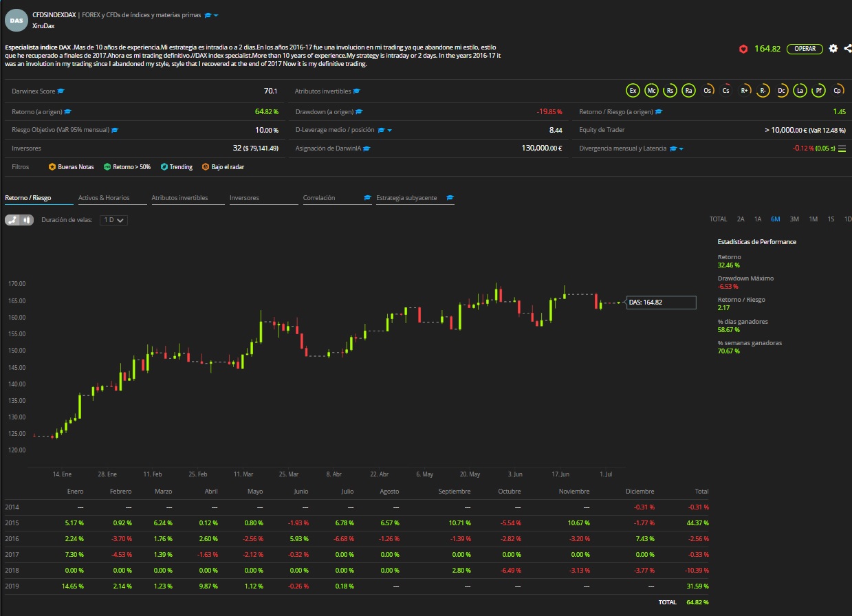This screenshot has width=852, height=616.
Task: Select the Ex investable attribute badge
Action: pos(633,91)
